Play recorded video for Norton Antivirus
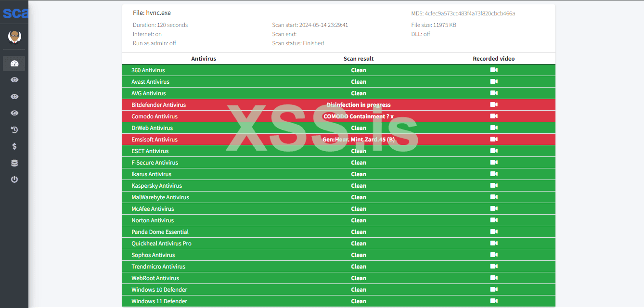The width and height of the screenshot is (644, 308). point(494,220)
